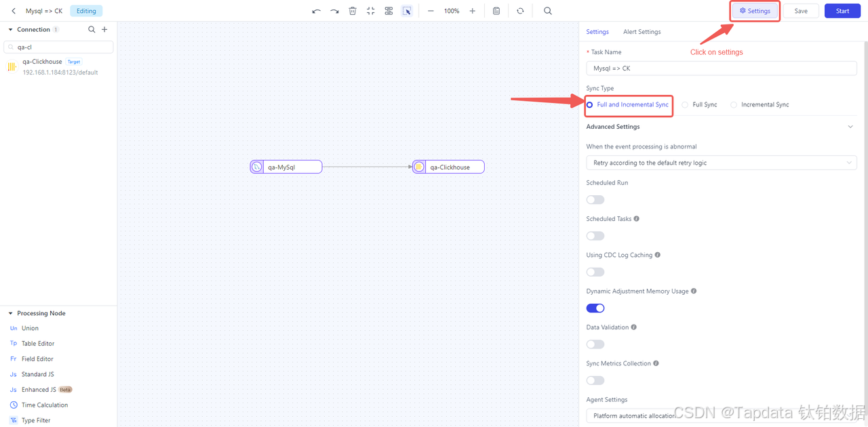Click the Beta badge beside Enhanced JS
Viewport: 868px width, 427px height.
point(66,390)
